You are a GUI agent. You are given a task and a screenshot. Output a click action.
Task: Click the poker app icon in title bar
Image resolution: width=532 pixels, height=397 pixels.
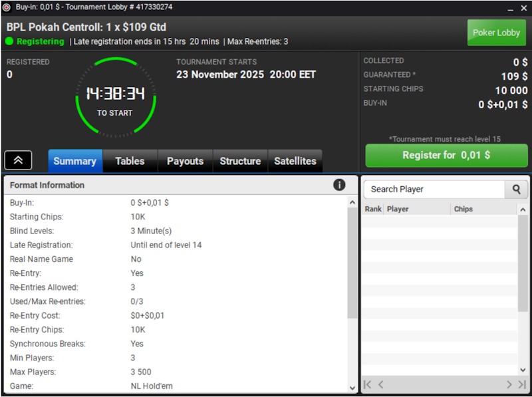click(7, 7)
